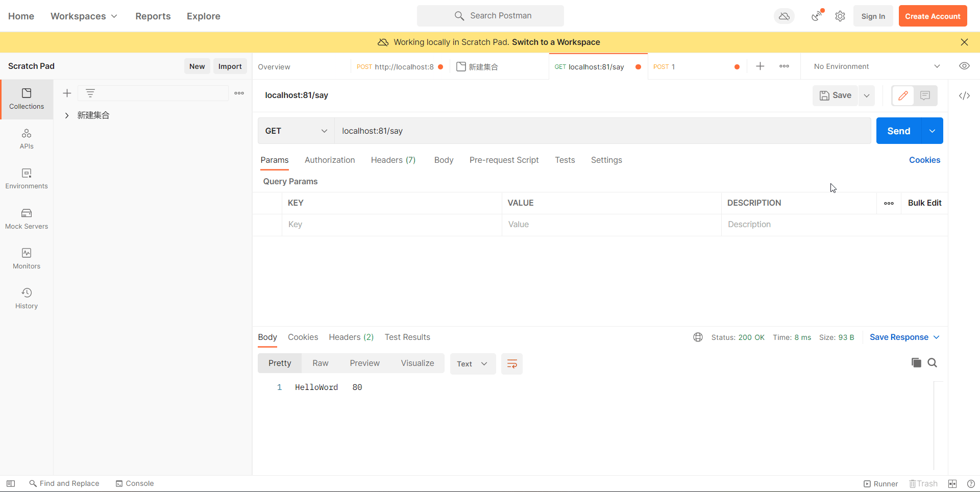Search within the response body
The image size is (980, 492).
[933, 363]
